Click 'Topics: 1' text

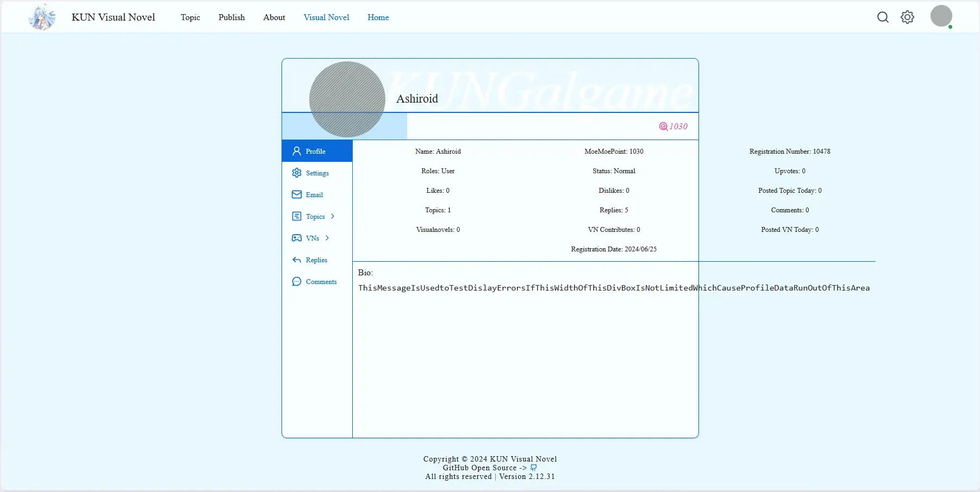point(438,210)
